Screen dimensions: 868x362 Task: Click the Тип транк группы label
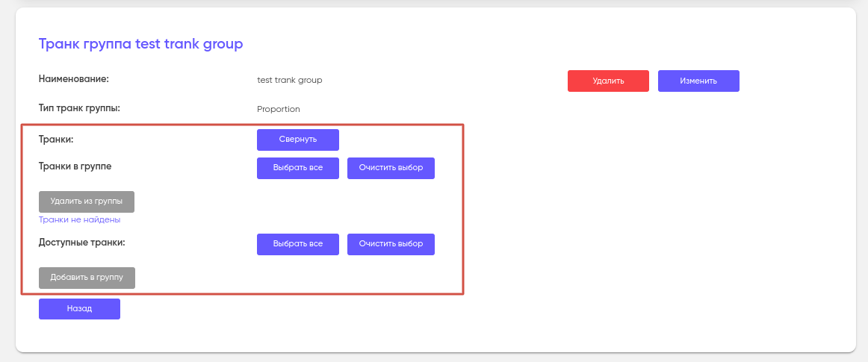pos(79,107)
